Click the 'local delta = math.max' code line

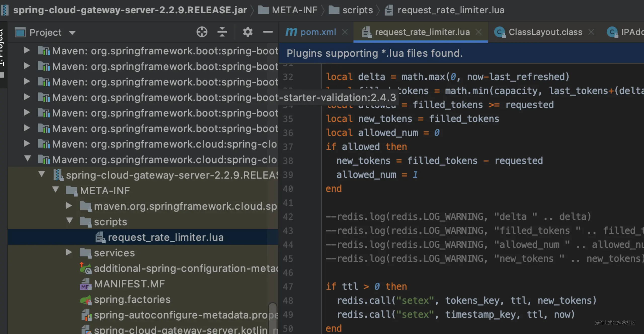pyautogui.click(x=447, y=77)
